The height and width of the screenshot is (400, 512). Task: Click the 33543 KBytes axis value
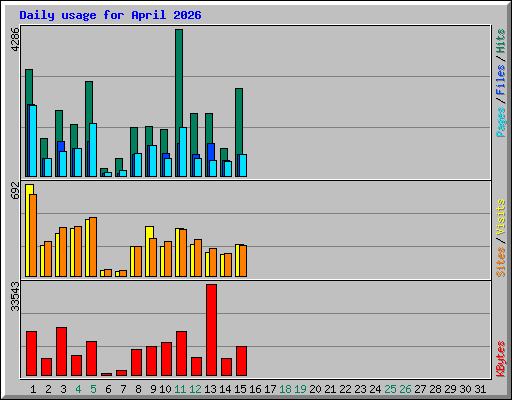click(15, 296)
